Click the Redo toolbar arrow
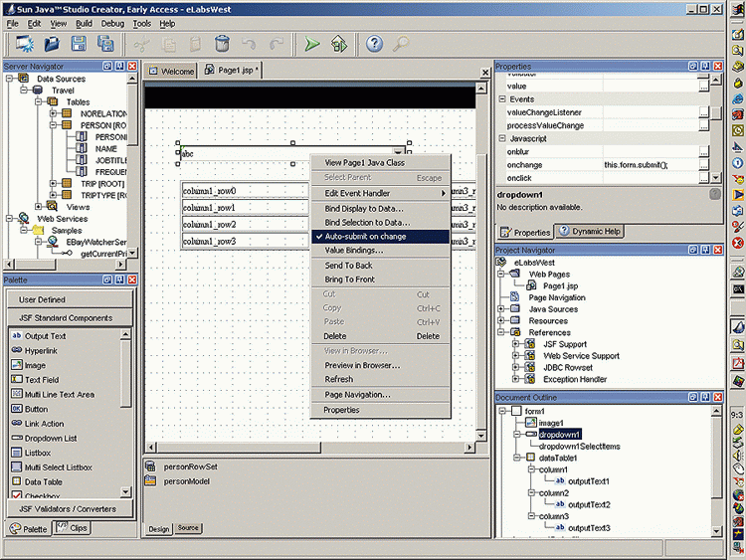This screenshot has height=560, width=746. click(276, 44)
